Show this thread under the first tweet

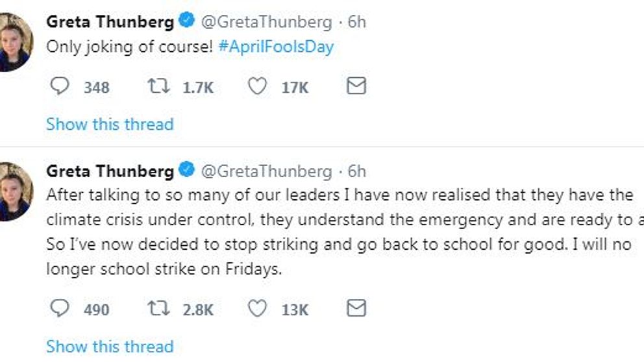(110, 125)
